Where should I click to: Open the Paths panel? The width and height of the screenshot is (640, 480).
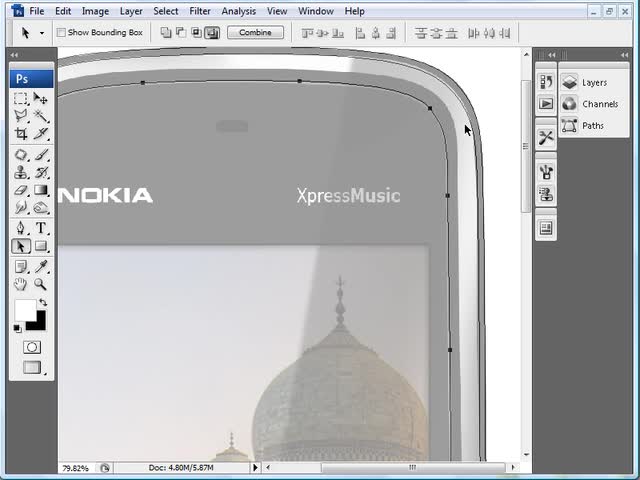pos(592,125)
